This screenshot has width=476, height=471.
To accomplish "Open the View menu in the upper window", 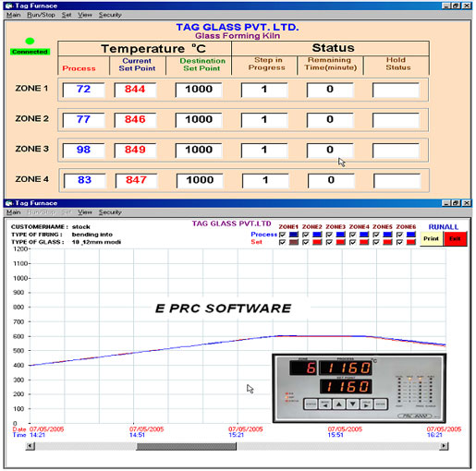I will (85, 15).
